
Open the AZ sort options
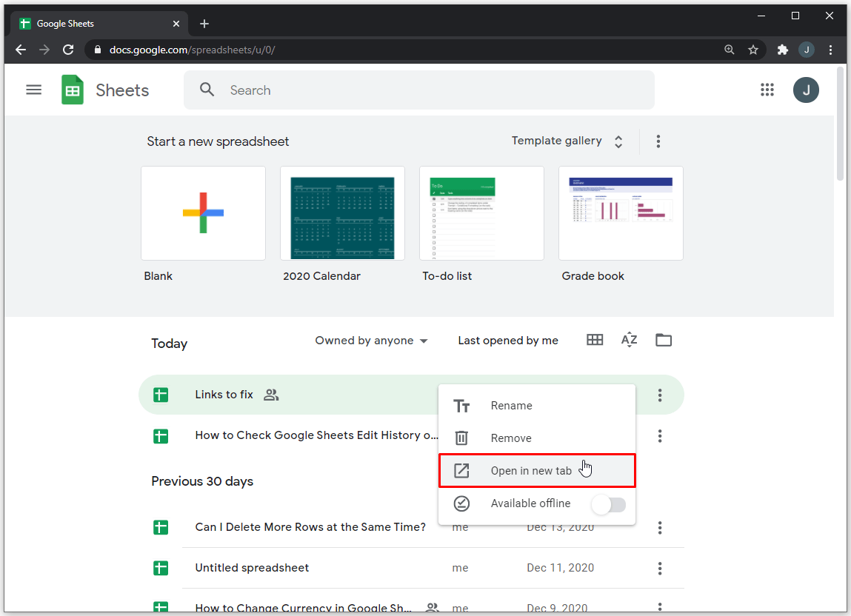(x=629, y=340)
